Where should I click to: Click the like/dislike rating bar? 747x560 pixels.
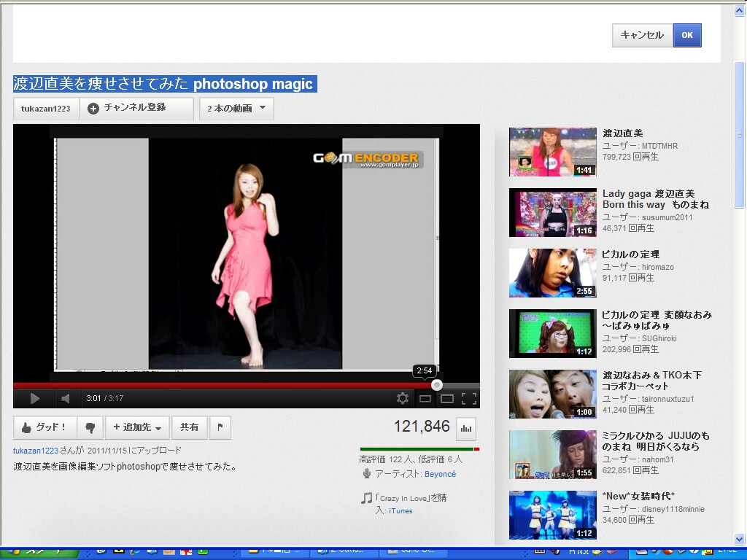point(419,449)
